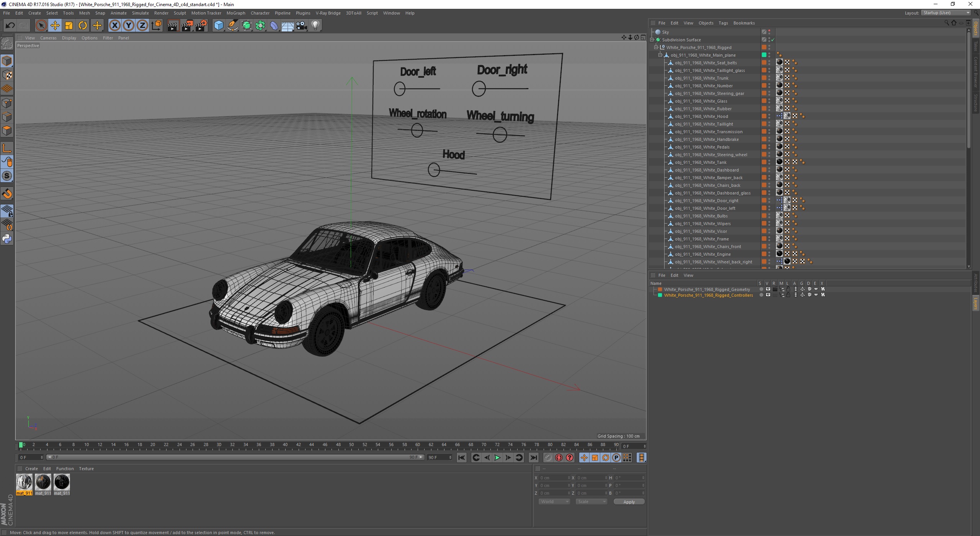Screen dimensions: 980x536
Task: Click the green color swatch of Rigged_Controllers layer
Action: 660,295
